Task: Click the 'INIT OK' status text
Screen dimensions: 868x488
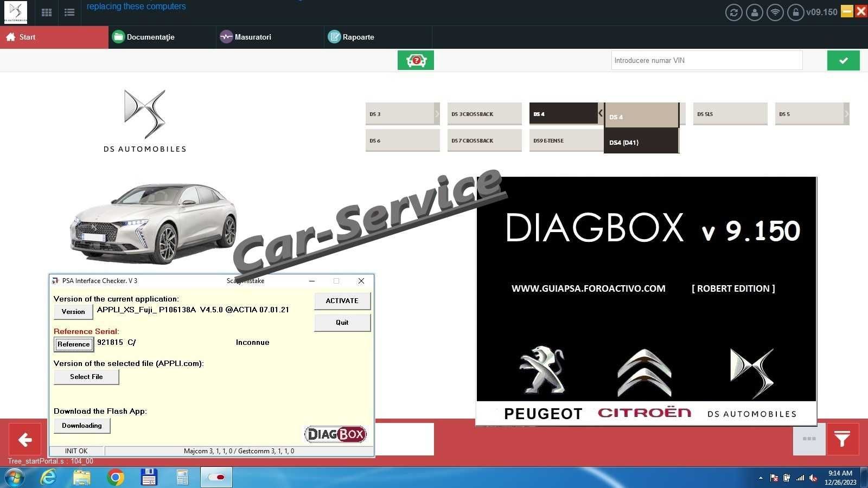Action: click(76, 451)
